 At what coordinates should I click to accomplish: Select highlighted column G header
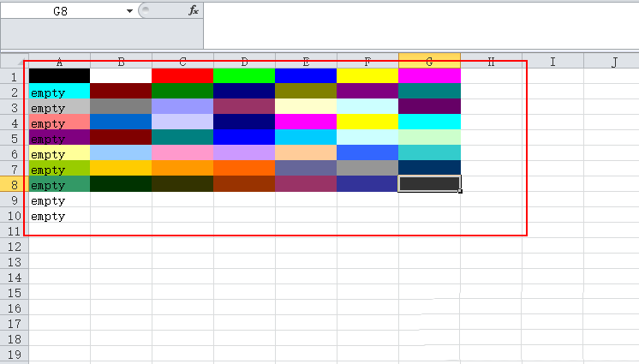(x=429, y=61)
